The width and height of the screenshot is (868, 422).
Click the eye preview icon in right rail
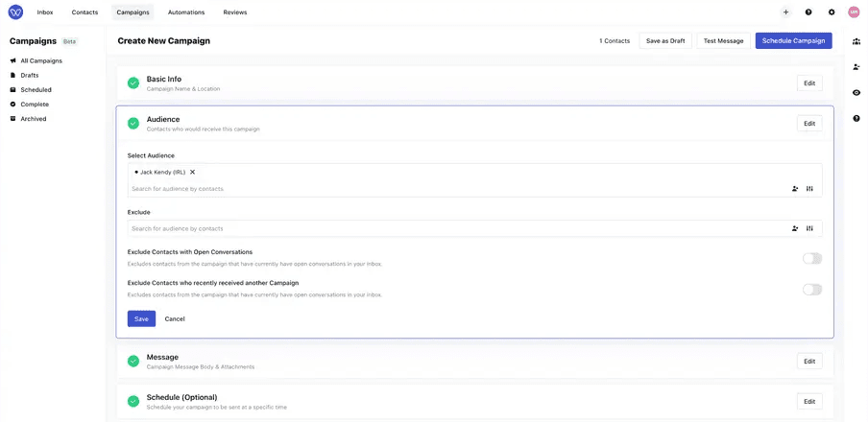tap(856, 93)
